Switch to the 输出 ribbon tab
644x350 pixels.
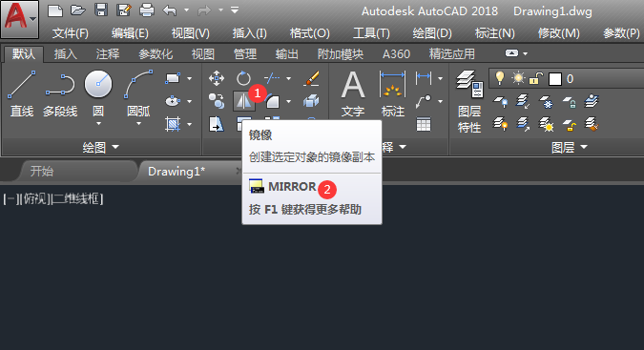pos(286,53)
